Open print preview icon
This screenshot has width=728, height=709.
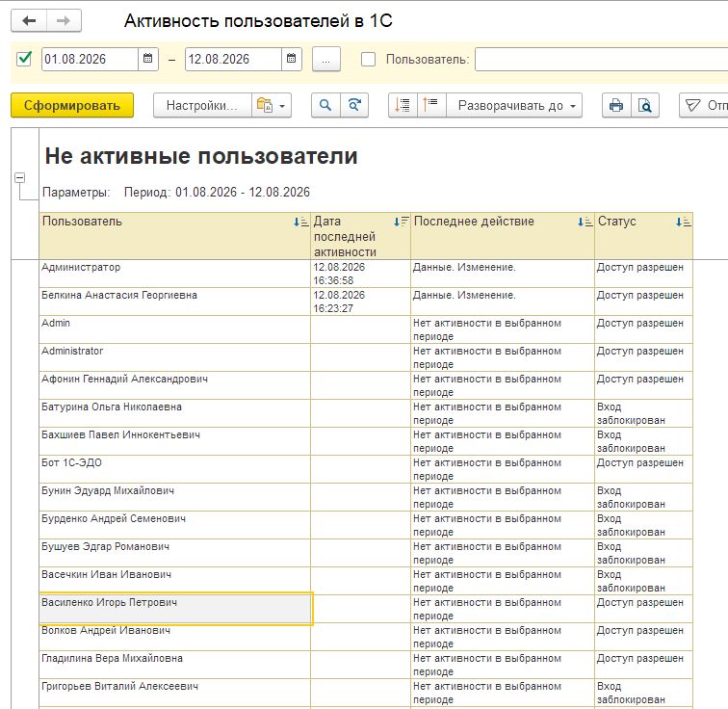pos(645,105)
